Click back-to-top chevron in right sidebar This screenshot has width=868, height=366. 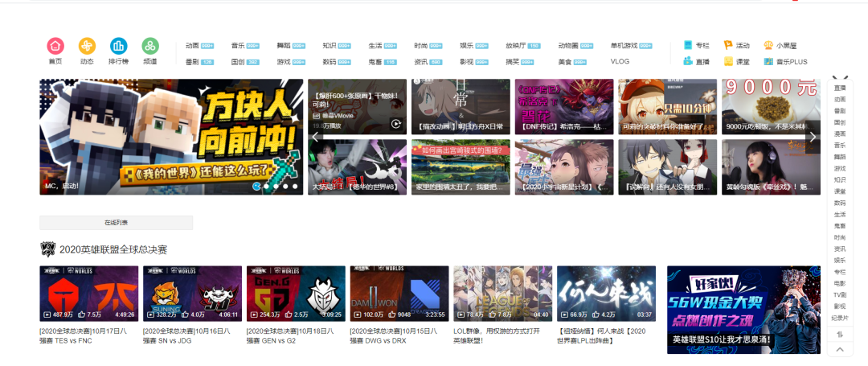click(x=840, y=349)
